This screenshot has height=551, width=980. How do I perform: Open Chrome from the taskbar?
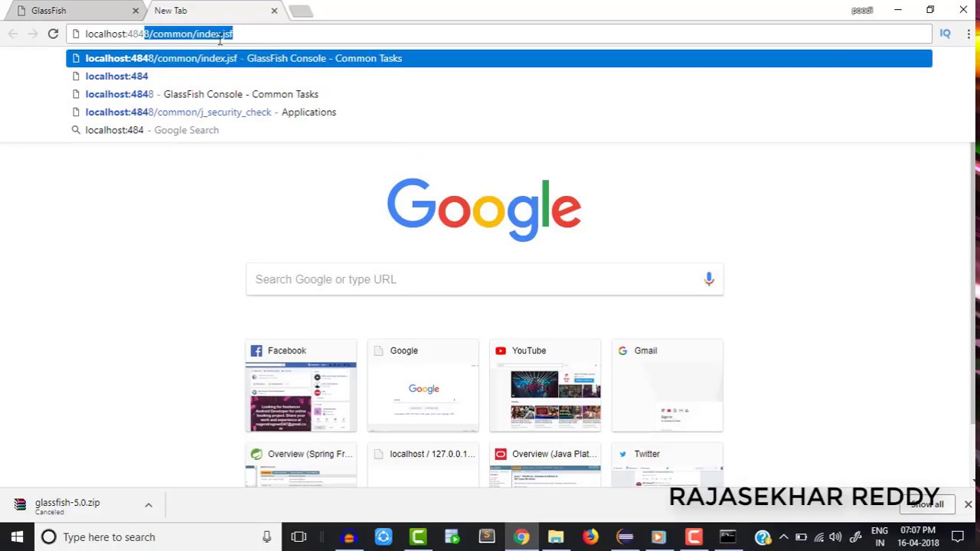(521, 537)
